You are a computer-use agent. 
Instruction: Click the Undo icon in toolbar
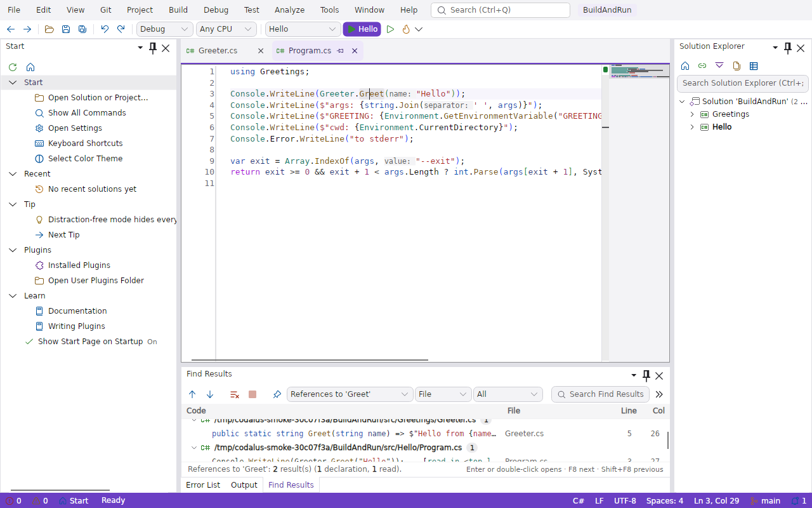click(x=105, y=29)
